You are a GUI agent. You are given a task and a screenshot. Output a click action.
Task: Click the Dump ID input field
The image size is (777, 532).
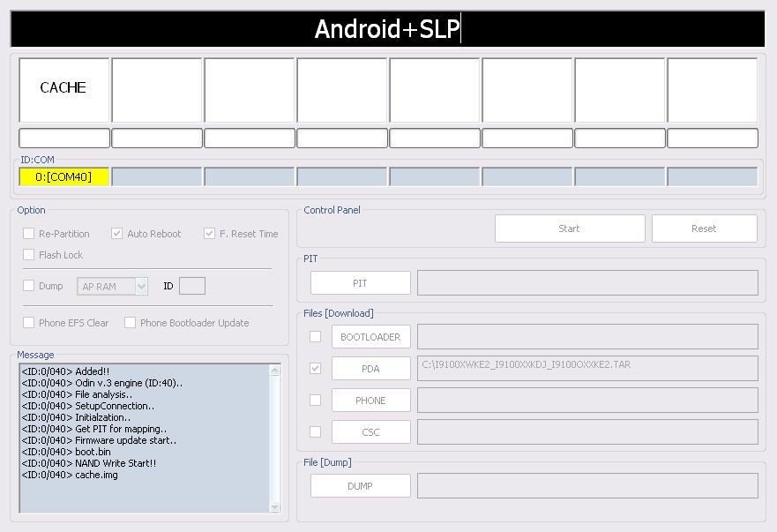(192, 286)
